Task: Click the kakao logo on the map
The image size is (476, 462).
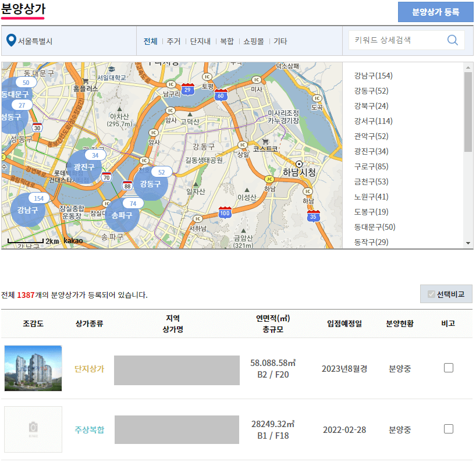Action: [x=73, y=241]
